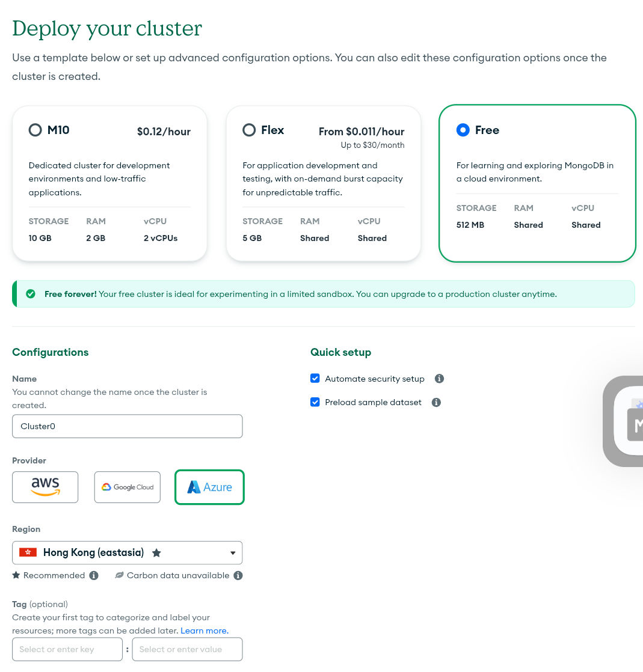This screenshot has height=672, width=643.
Task: Click the floating widget at right edge
Action: click(626, 421)
